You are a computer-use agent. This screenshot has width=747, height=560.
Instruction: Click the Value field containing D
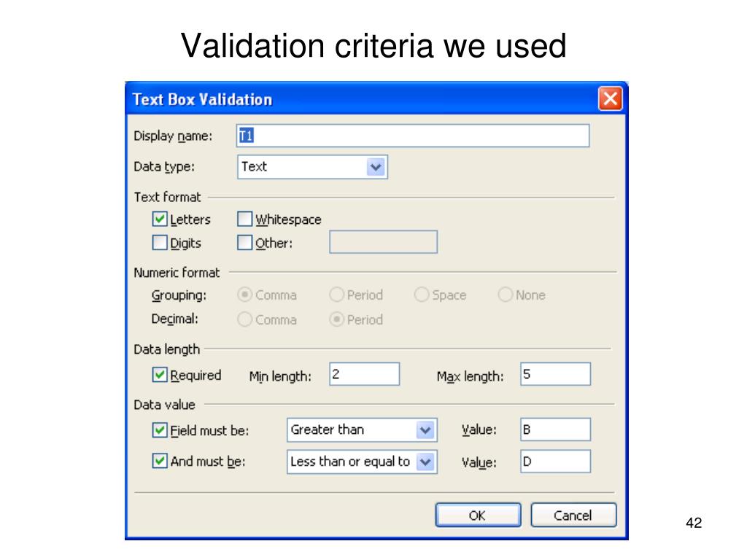(x=555, y=462)
